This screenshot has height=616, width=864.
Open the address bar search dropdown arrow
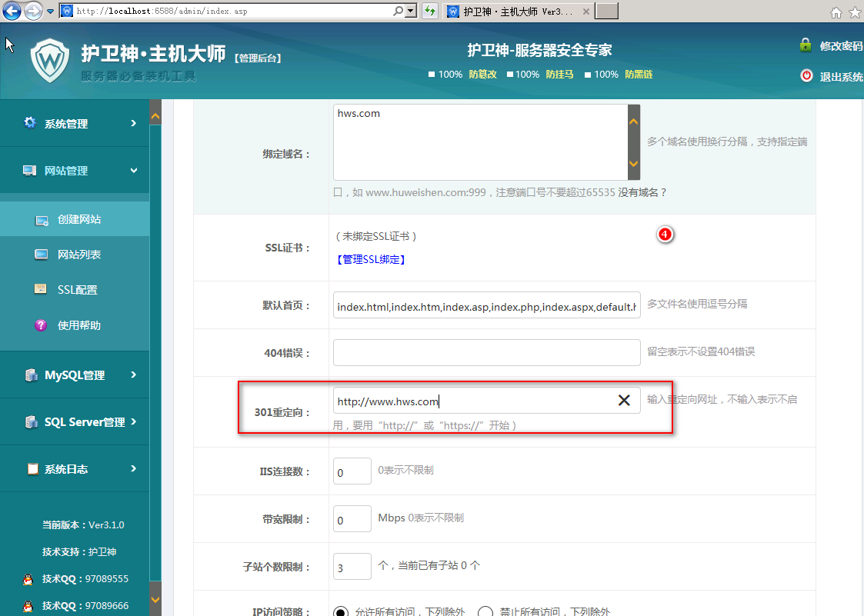click(410, 12)
